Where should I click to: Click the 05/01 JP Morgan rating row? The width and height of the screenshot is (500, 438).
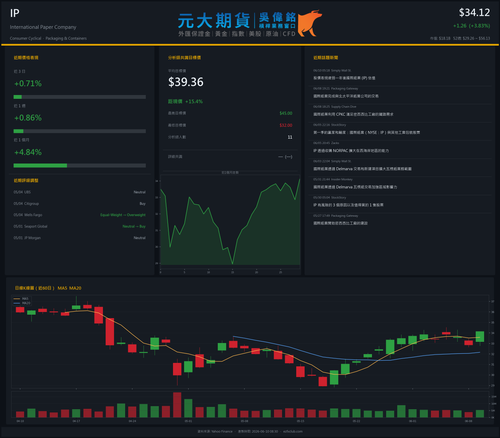click(80, 238)
